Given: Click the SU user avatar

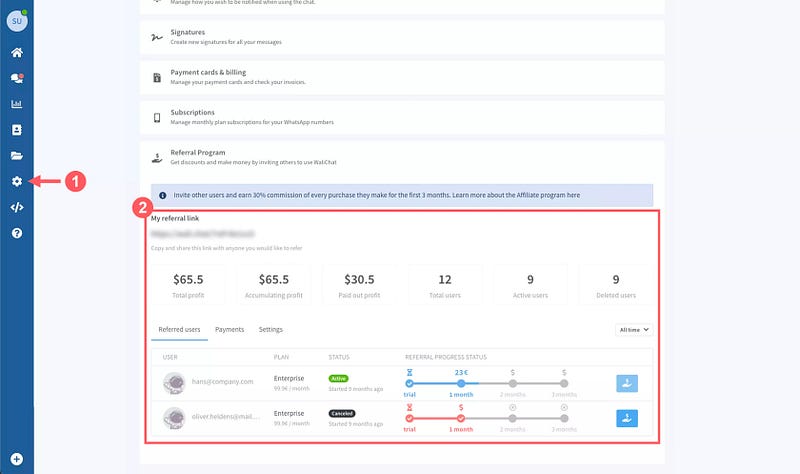Looking at the screenshot, I should [x=17, y=20].
